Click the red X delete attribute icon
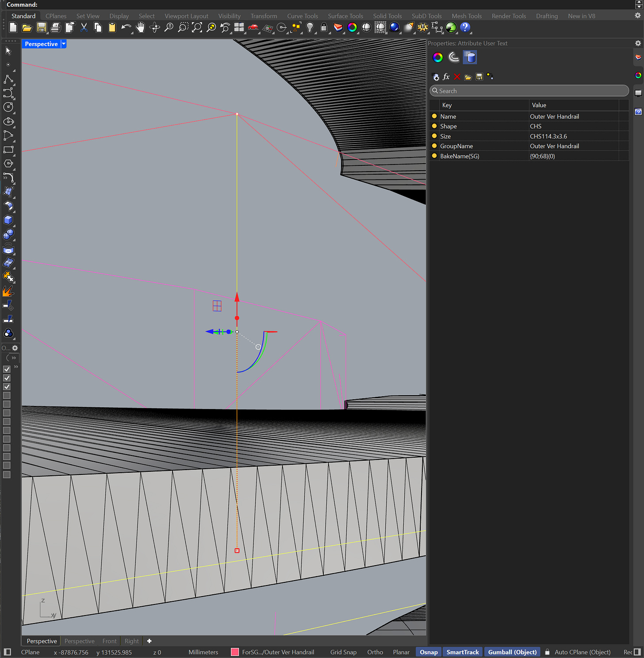Viewport: 644px width, 658px height. point(457,77)
